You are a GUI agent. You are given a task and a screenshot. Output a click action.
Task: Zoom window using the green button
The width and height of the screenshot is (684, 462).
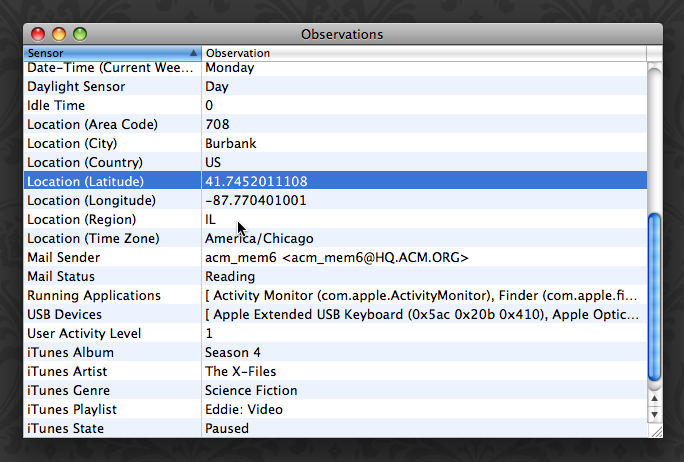click(80, 34)
